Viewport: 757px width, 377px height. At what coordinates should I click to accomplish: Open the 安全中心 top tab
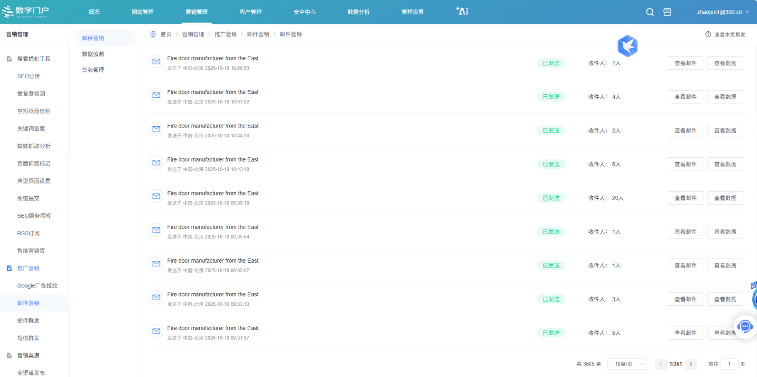click(x=305, y=12)
